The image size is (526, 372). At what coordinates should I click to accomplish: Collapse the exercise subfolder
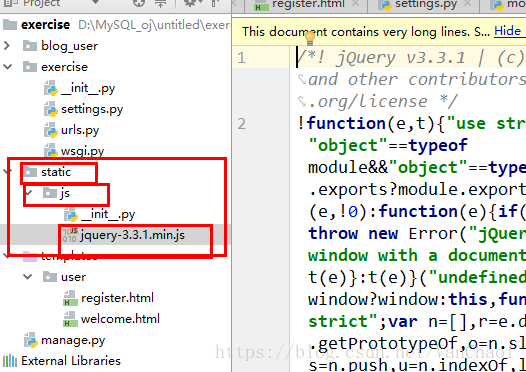point(7,67)
